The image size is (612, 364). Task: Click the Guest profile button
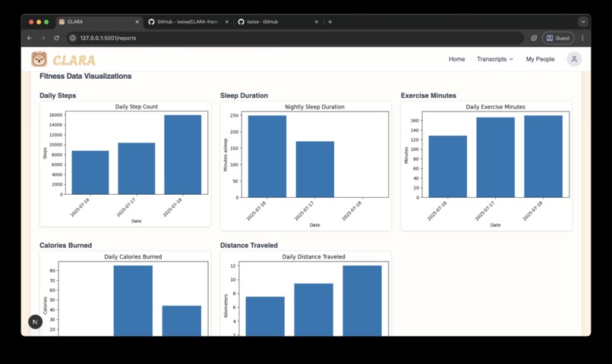[558, 38]
